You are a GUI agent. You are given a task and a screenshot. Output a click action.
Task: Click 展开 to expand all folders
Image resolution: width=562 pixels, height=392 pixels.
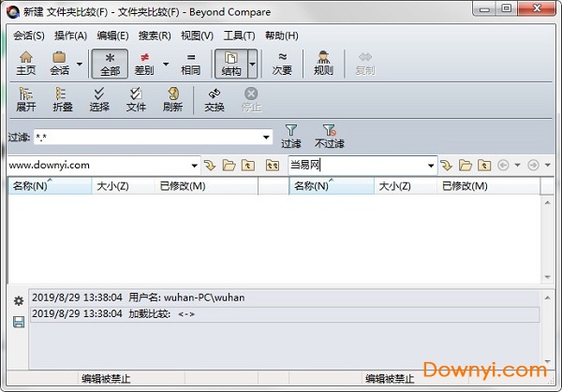click(26, 99)
